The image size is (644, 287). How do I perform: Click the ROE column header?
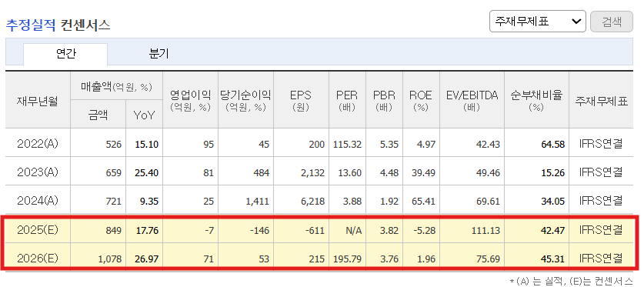421,100
